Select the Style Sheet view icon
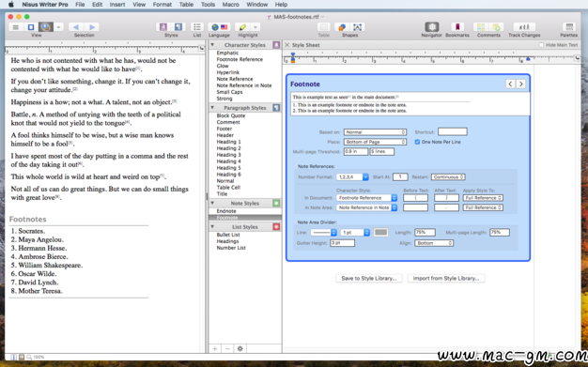 pos(45,27)
